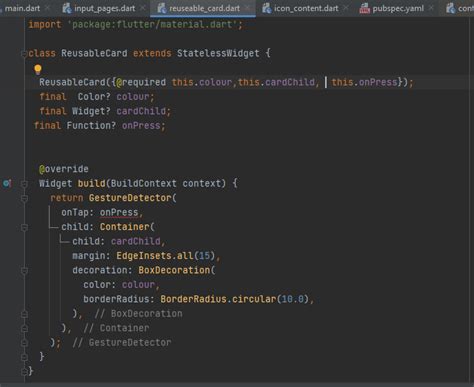Close the main.dart tab
This screenshot has height=387, width=474.
click(x=47, y=7)
